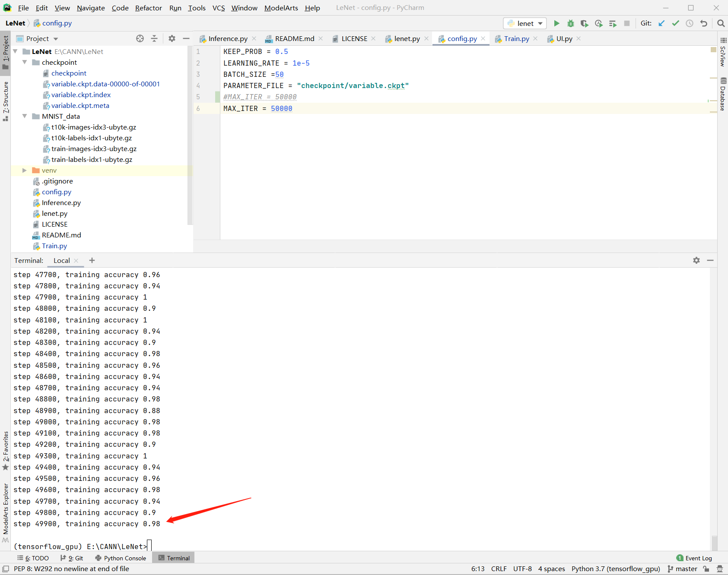The image size is (728, 575).
Task: Run the lenet configuration with the green play icon
Action: [x=556, y=23]
